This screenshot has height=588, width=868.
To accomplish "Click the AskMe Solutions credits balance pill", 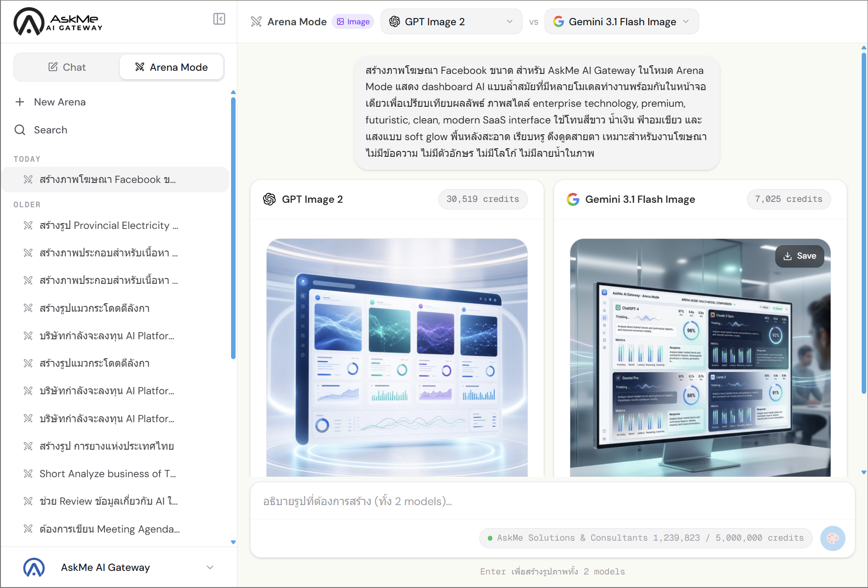I will (x=645, y=538).
